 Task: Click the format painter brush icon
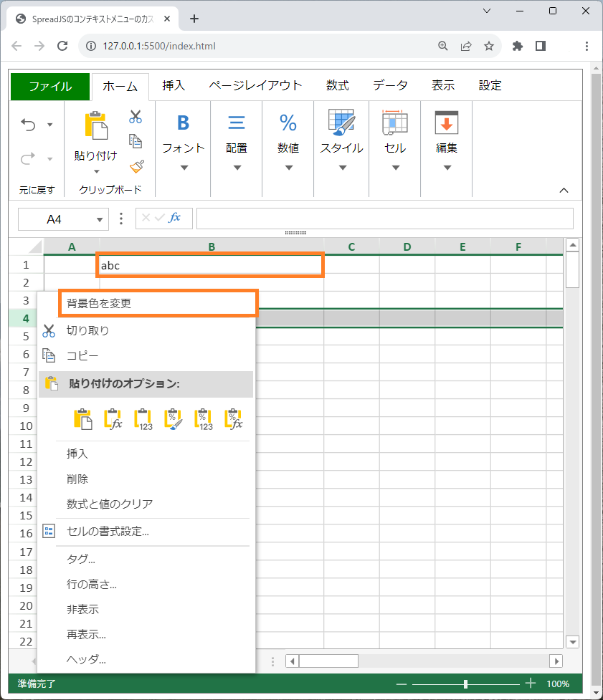137,166
